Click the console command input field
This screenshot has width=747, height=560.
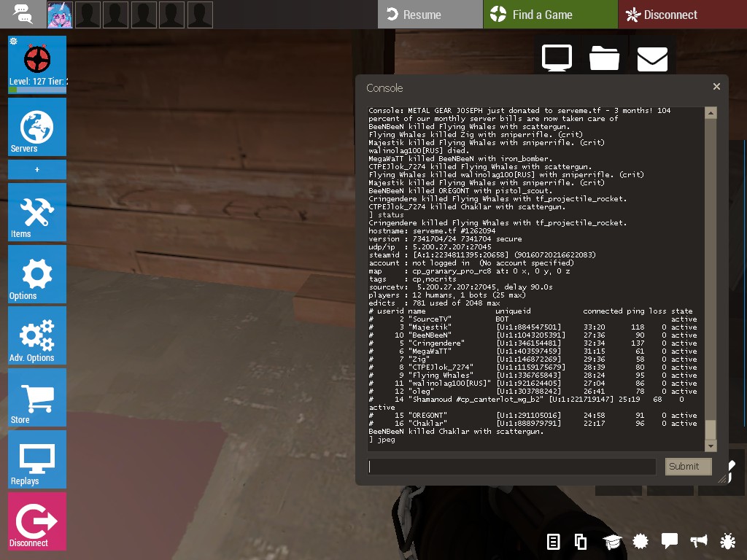tap(511, 467)
